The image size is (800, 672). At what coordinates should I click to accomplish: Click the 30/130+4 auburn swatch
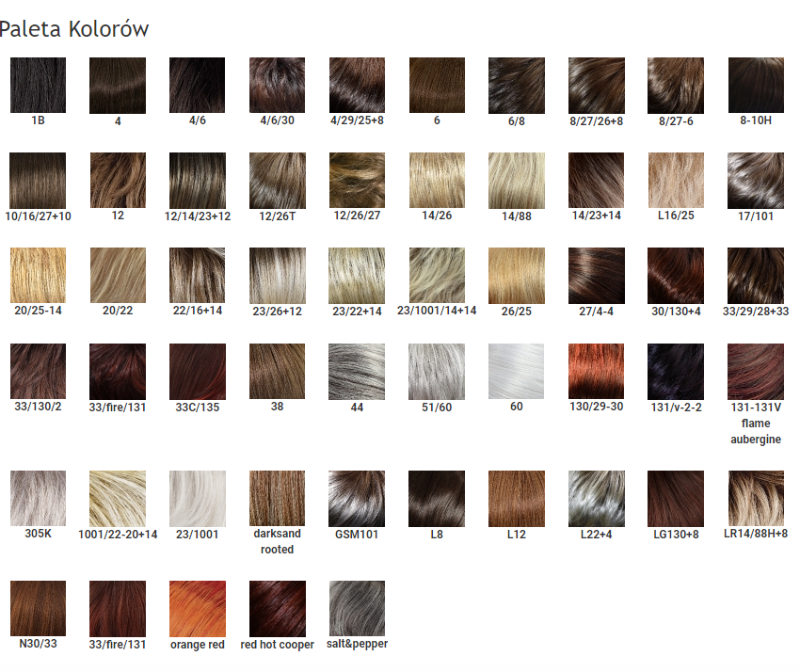pyautogui.click(x=676, y=276)
